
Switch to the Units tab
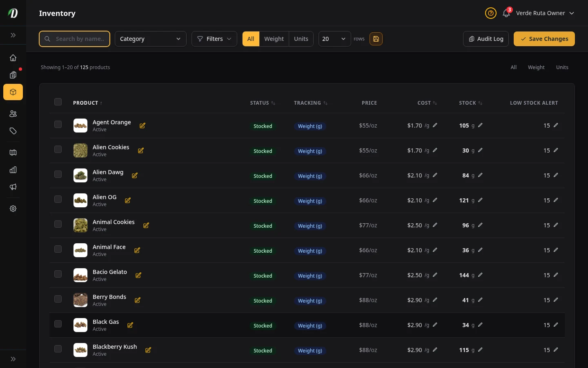[301, 39]
